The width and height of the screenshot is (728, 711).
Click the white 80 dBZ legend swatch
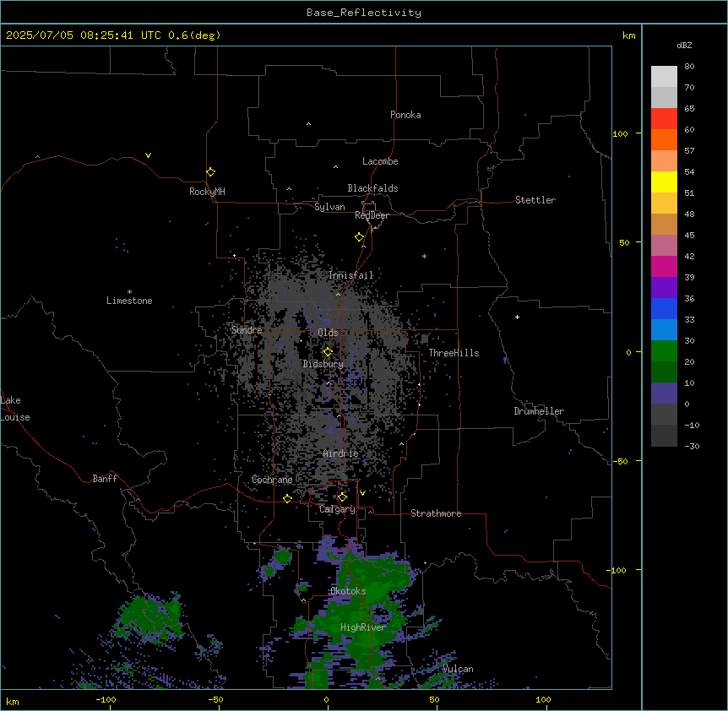664,77
